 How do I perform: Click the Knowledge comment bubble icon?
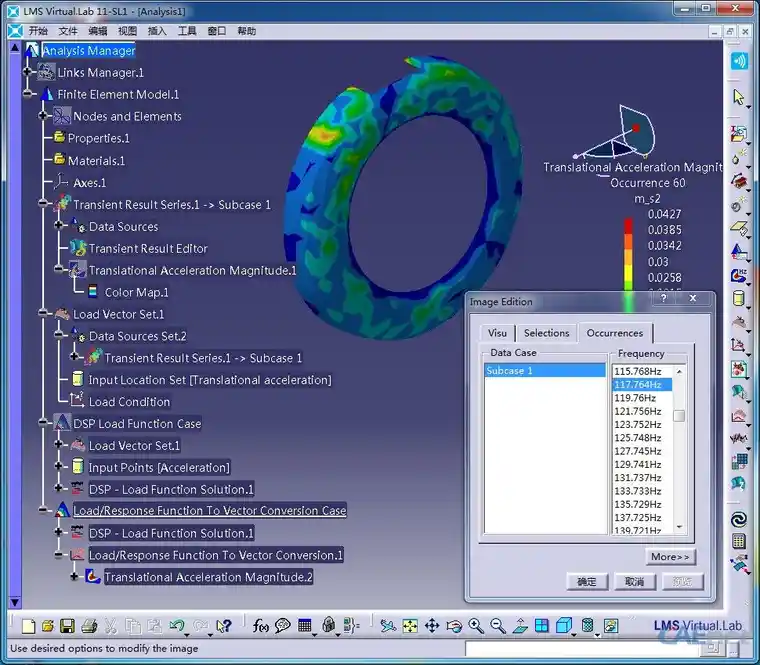pos(283,626)
